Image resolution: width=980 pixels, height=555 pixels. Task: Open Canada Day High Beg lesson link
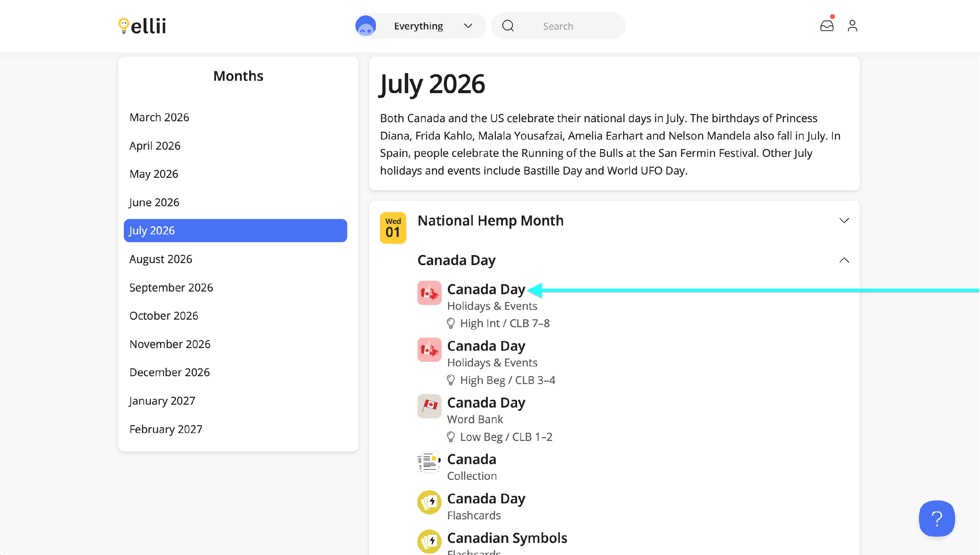tap(486, 346)
